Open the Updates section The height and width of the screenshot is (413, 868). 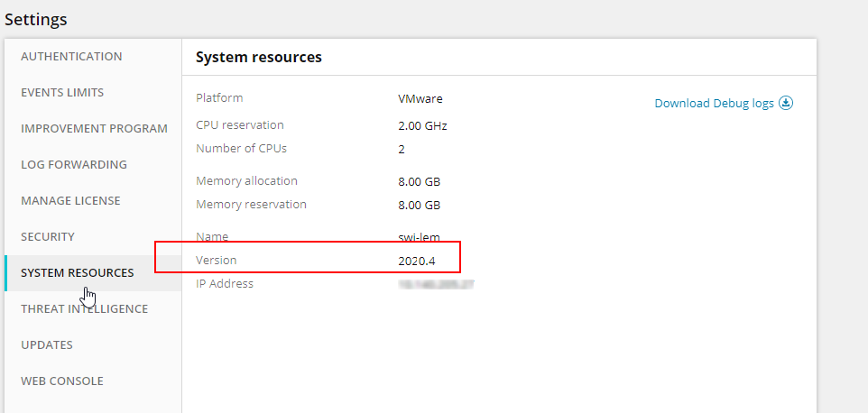[47, 344]
